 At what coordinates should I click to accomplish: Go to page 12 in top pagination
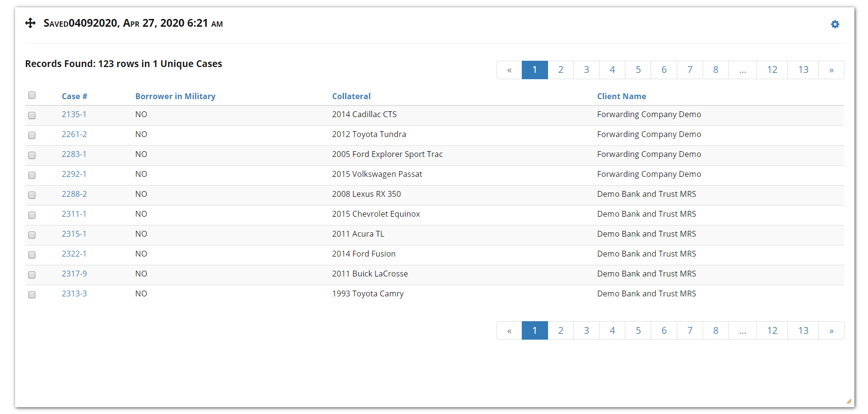(x=772, y=69)
